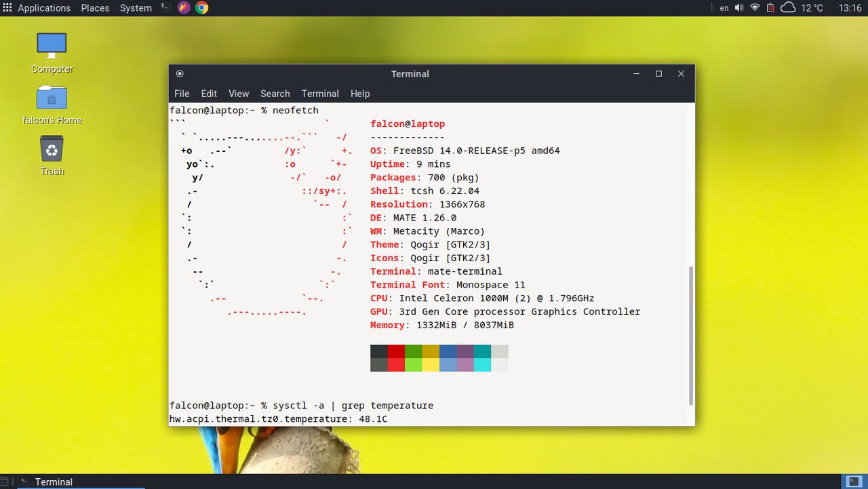Close the Terminal window

tap(681, 74)
